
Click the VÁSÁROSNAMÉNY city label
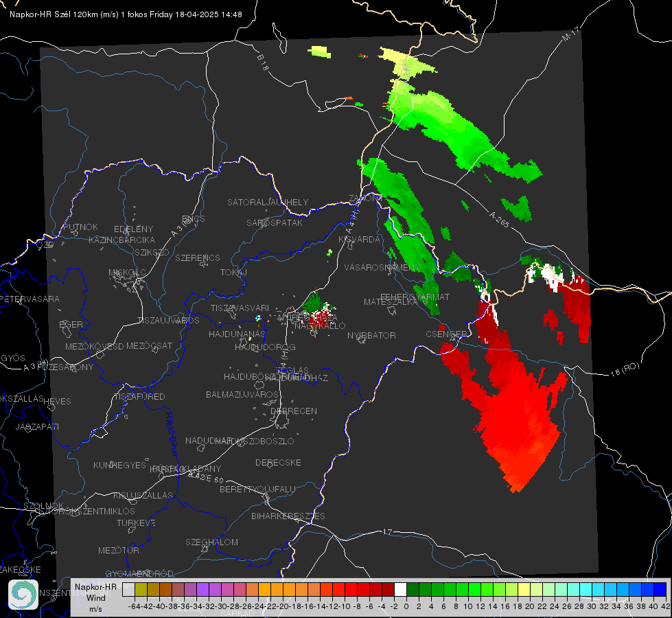coord(382,267)
